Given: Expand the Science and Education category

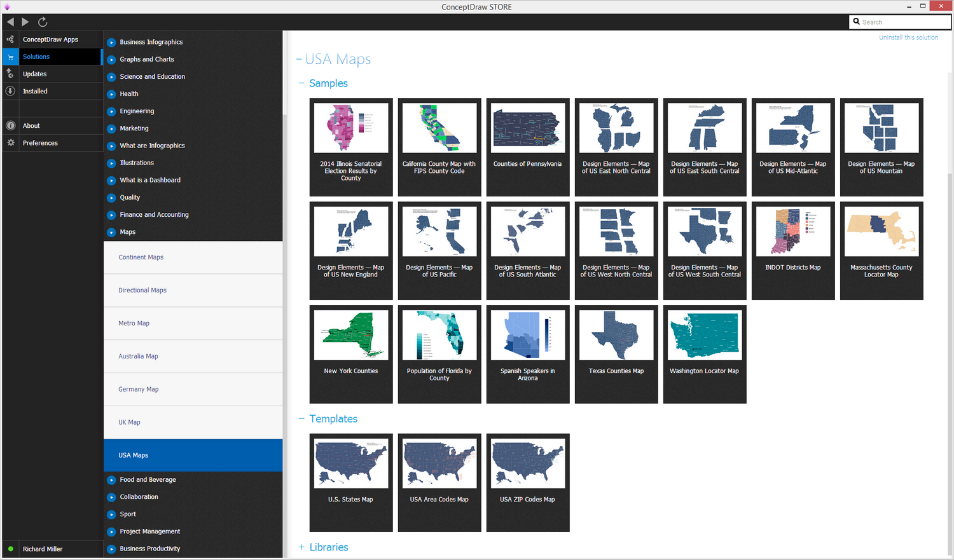Looking at the screenshot, I should point(111,77).
